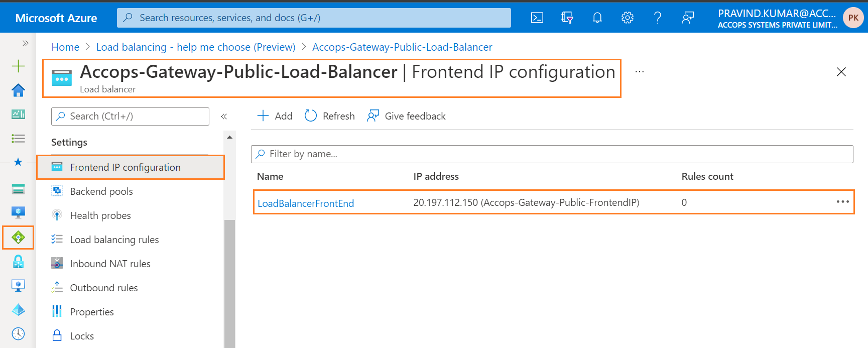Image resolution: width=868 pixels, height=348 pixels.
Task: Open the monitor icon below the padlock
Action: tap(18, 286)
